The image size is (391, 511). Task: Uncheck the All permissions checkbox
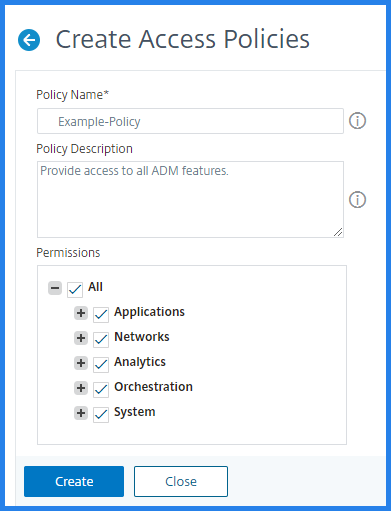[x=75, y=289]
